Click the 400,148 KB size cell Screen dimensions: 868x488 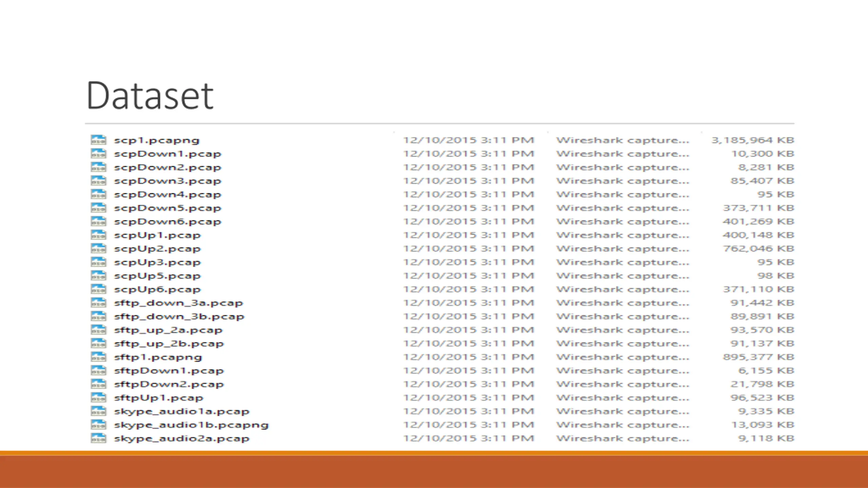pos(758,235)
